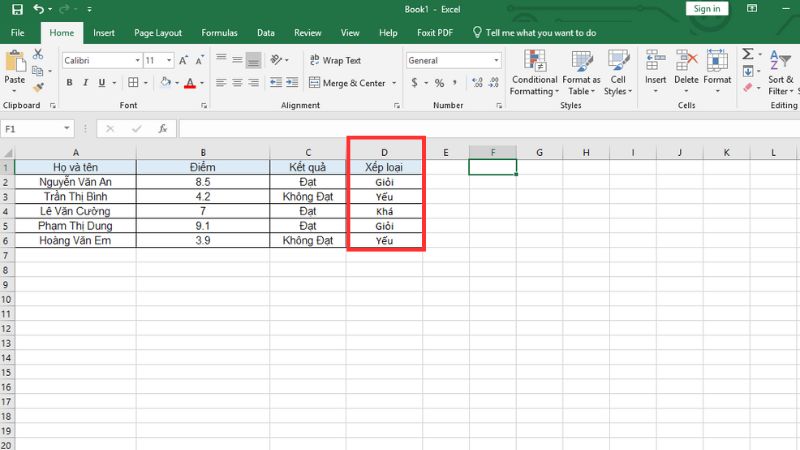Image resolution: width=800 pixels, height=450 pixels.
Task: Open the Page Layout tab
Action: click(156, 32)
